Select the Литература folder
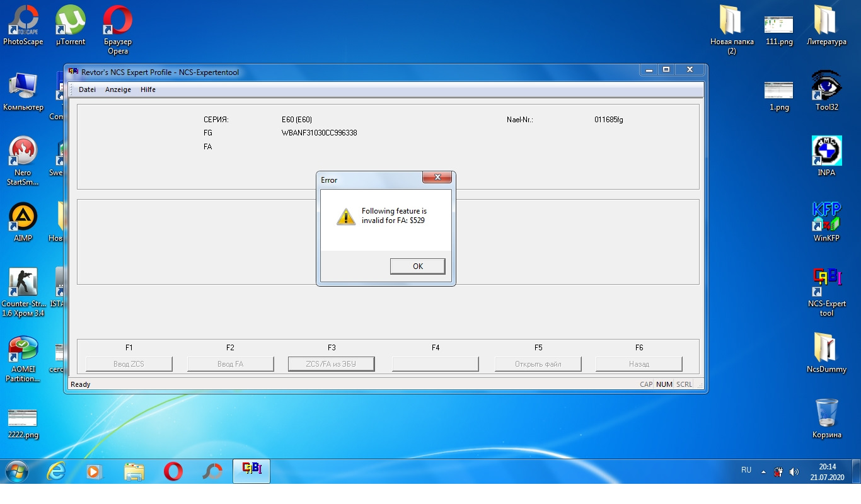861x504 pixels. [x=826, y=26]
